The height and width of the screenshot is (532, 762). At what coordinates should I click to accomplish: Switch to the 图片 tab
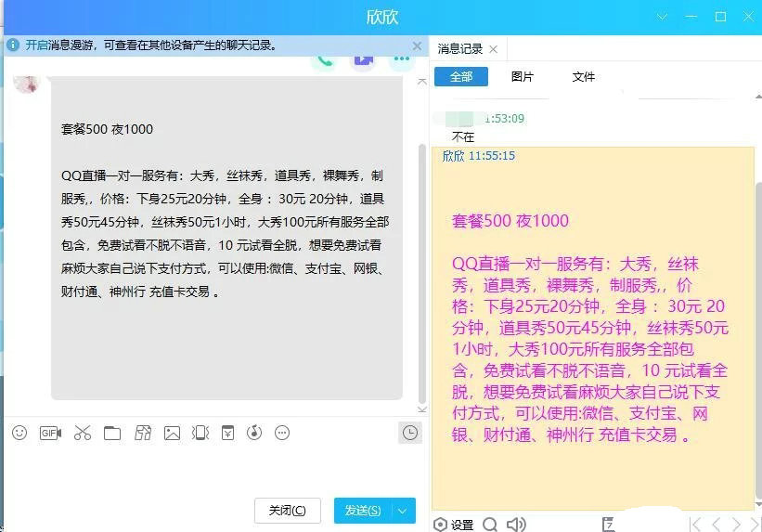click(x=523, y=77)
